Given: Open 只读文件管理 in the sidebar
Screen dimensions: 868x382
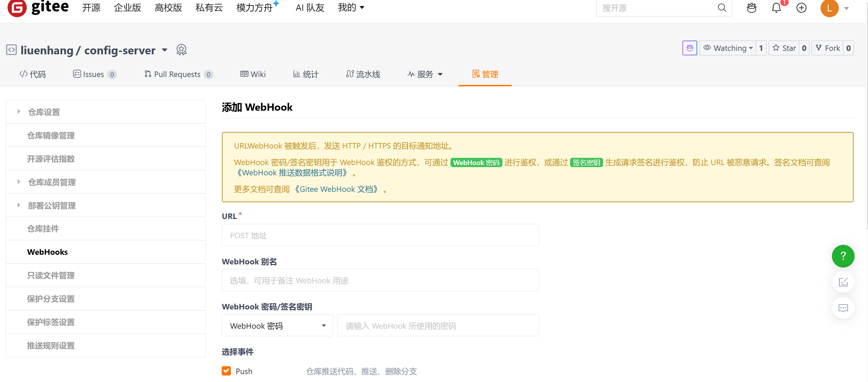Looking at the screenshot, I should click(106, 275).
